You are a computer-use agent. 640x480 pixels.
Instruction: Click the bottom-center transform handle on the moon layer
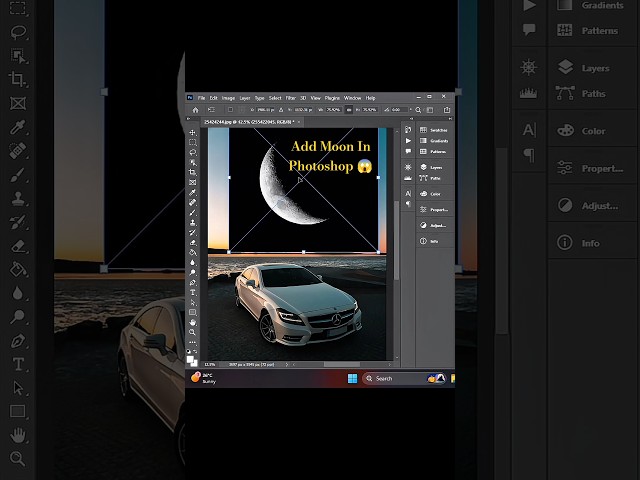(304, 252)
